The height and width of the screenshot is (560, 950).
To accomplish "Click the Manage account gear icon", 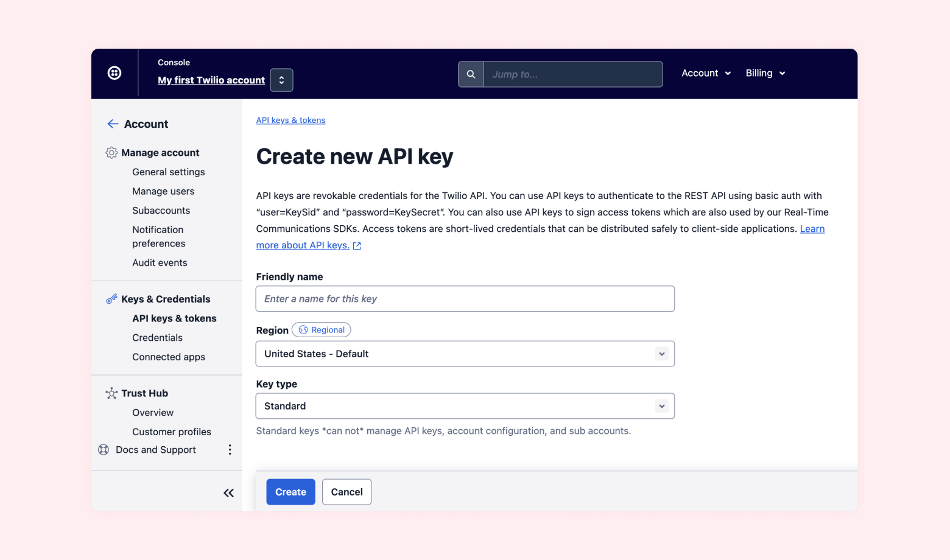I will point(111,153).
